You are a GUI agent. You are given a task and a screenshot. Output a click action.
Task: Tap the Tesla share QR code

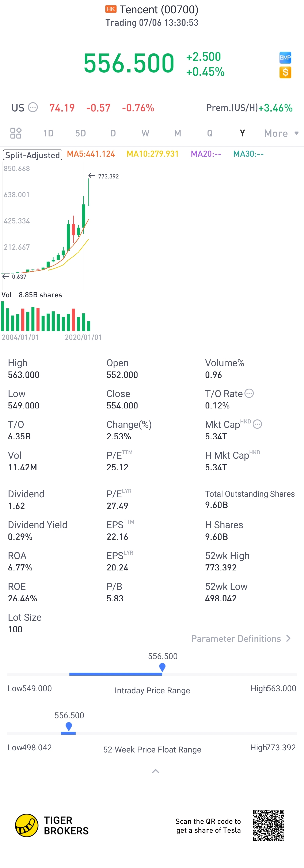pos(269,825)
